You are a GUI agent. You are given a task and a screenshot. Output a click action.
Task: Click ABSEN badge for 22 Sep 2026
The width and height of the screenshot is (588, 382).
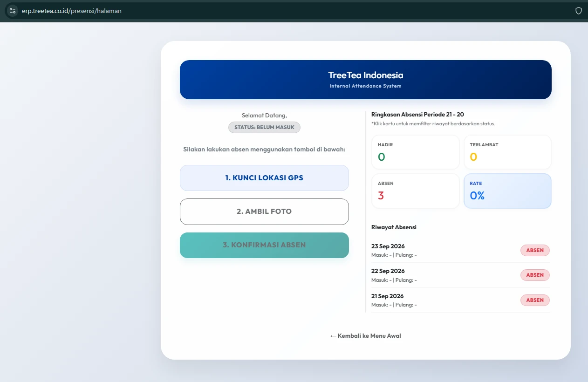(535, 275)
